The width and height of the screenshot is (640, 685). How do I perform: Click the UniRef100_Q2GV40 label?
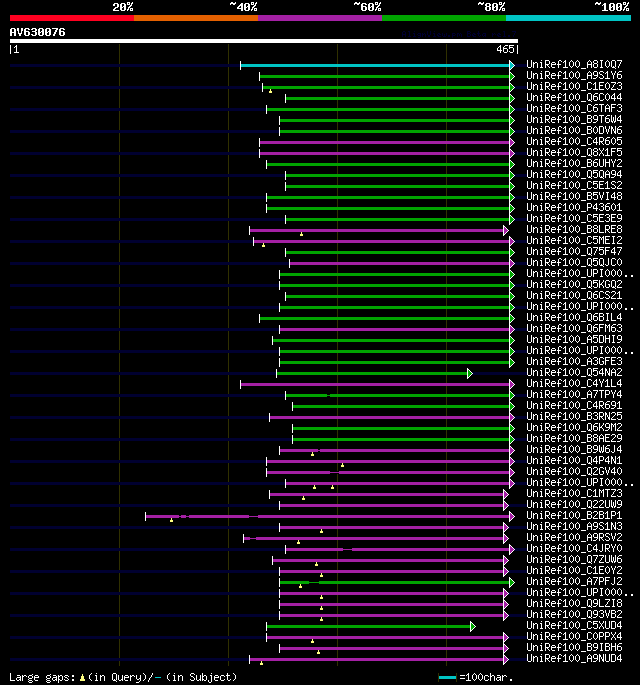[x=574, y=471]
